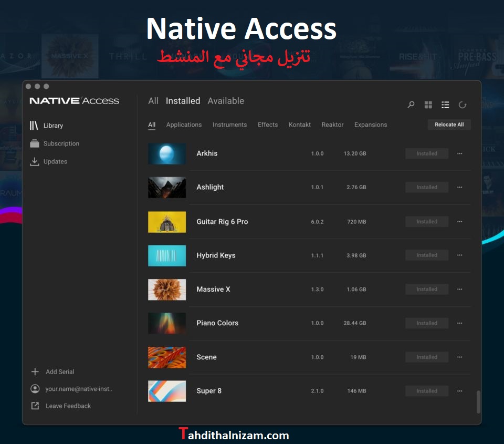The height and width of the screenshot is (444, 504).
Task: Click the version 6.0.2 value
Action: 317,222
